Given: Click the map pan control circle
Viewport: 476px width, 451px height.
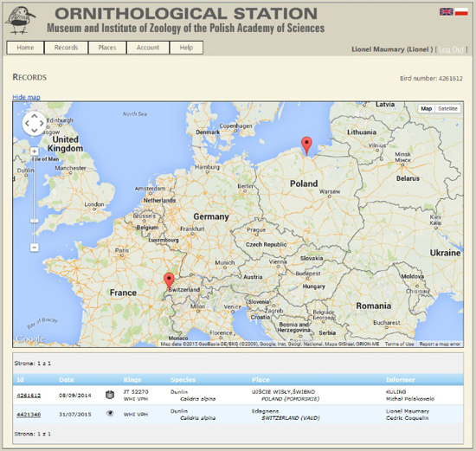Looking at the screenshot, I should click(35, 124).
